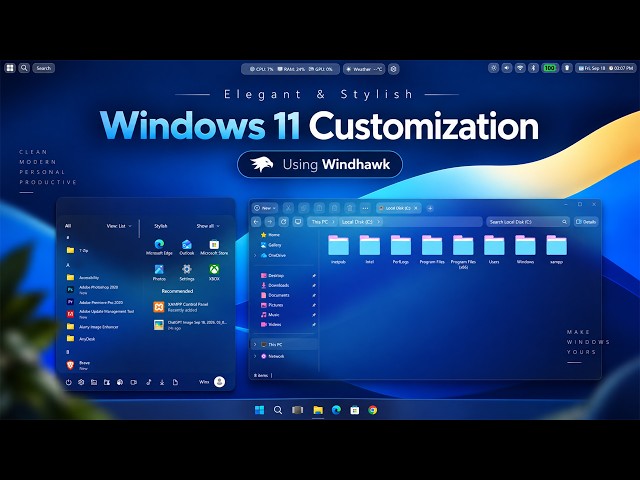The width and height of the screenshot is (640, 480).
Task: Open Videos in Explorer quick access list
Action: pyautogui.click(x=271, y=324)
